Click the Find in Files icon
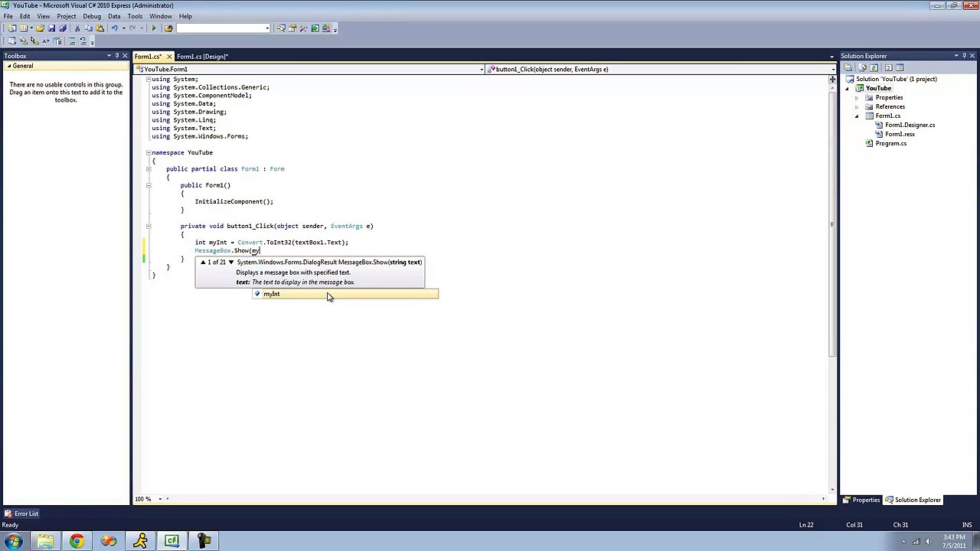 point(168,28)
